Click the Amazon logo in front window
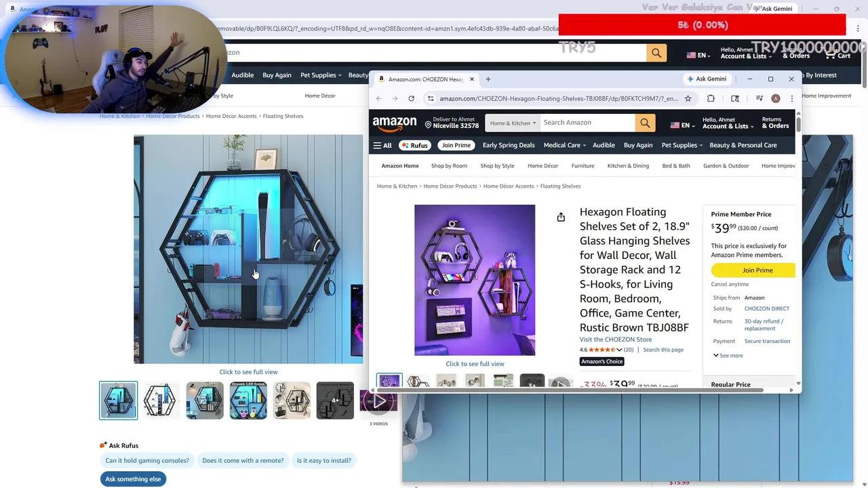This screenshot has width=868, height=488. pyautogui.click(x=394, y=123)
